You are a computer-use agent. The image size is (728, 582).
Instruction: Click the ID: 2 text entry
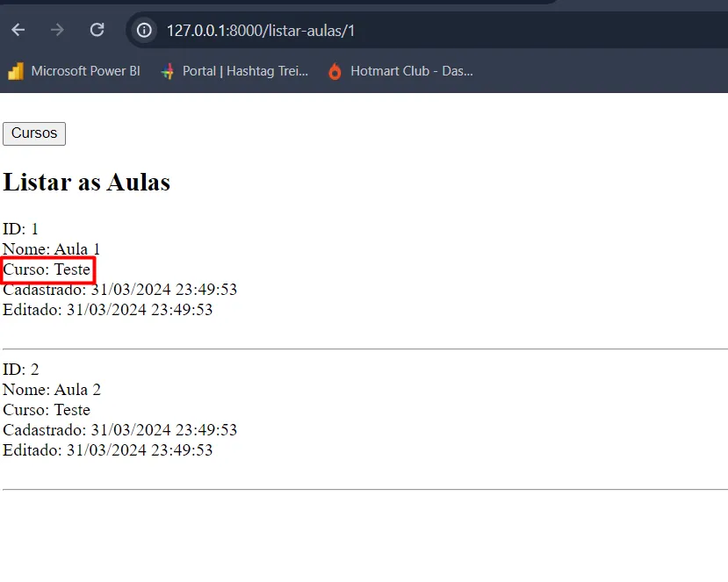tap(20, 369)
